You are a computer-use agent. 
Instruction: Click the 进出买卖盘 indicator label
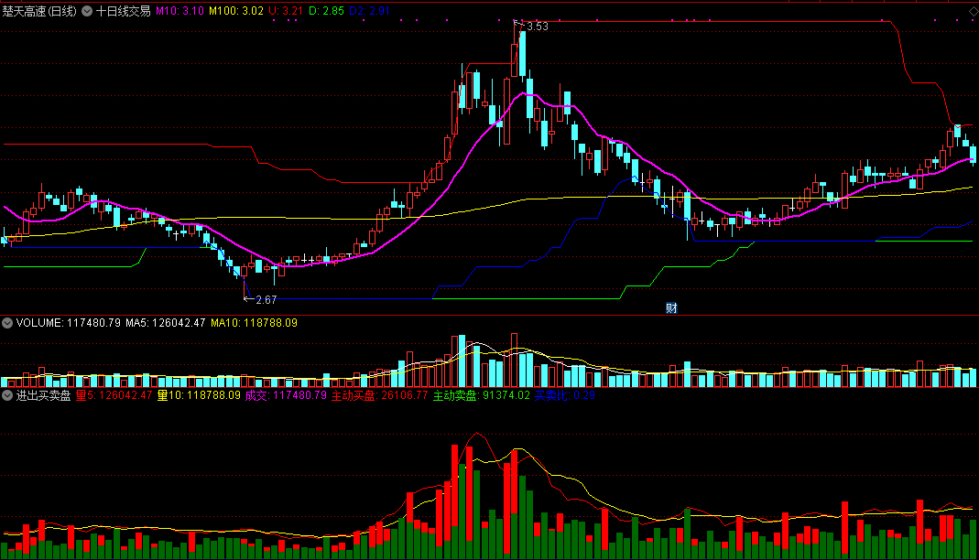coord(44,395)
